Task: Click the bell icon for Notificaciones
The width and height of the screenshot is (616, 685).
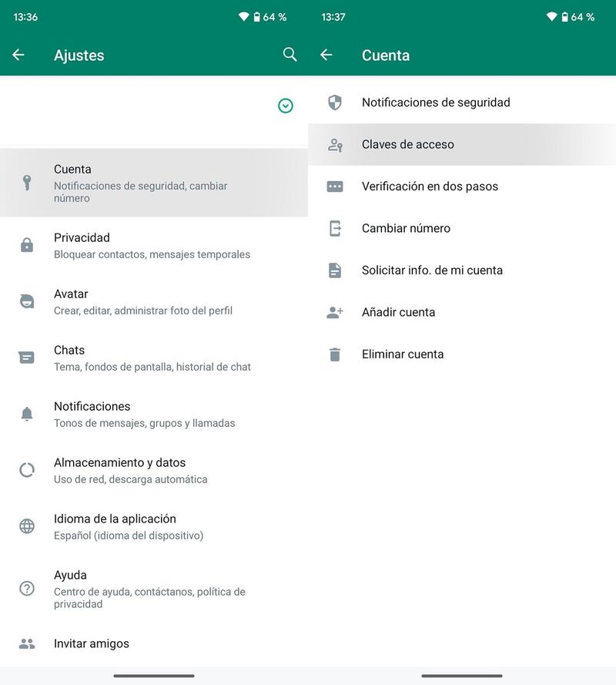Action: click(x=27, y=414)
